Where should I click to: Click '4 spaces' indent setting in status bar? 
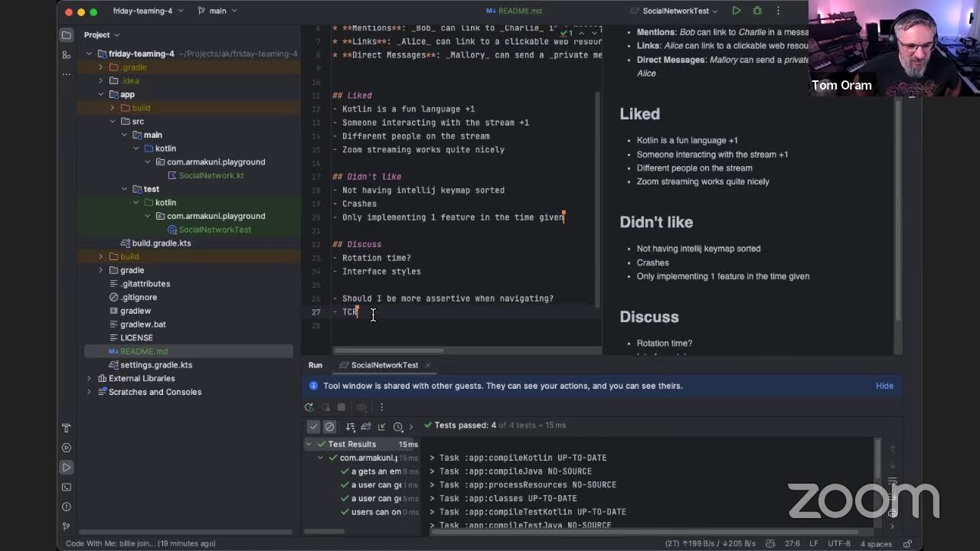(x=876, y=543)
